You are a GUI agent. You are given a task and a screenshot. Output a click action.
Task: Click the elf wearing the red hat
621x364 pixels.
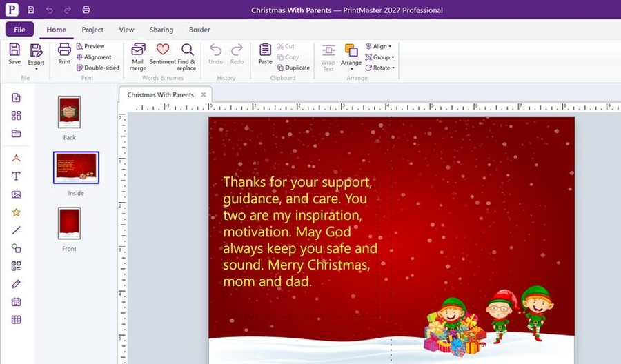(502, 315)
